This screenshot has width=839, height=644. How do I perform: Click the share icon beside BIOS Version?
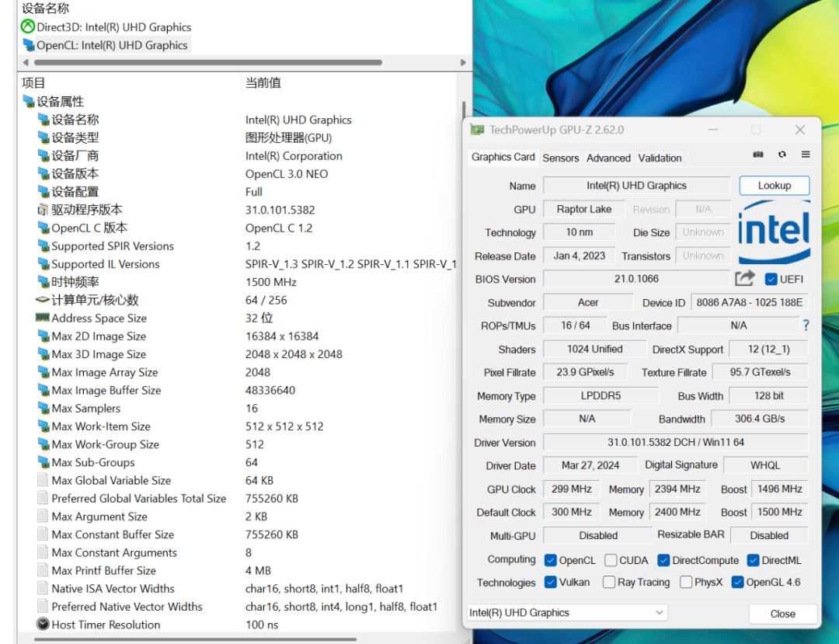pyautogui.click(x=744, y=279)
